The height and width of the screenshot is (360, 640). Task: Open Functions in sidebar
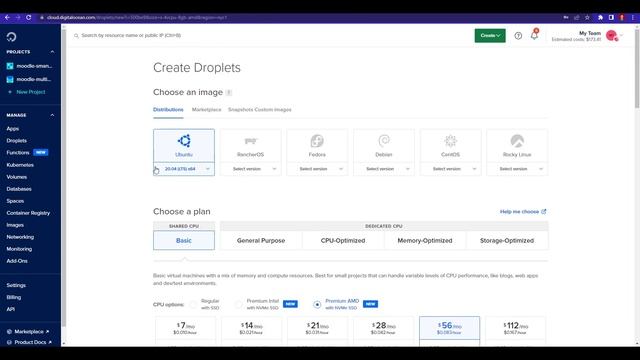(18, 153)
